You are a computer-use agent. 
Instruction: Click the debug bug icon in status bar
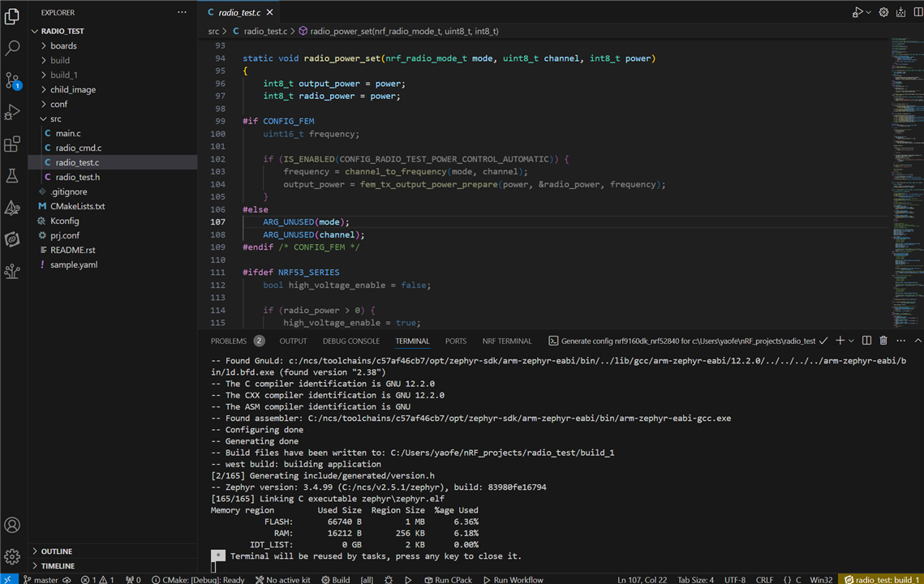pyautogui.click(x=389, y=579)
